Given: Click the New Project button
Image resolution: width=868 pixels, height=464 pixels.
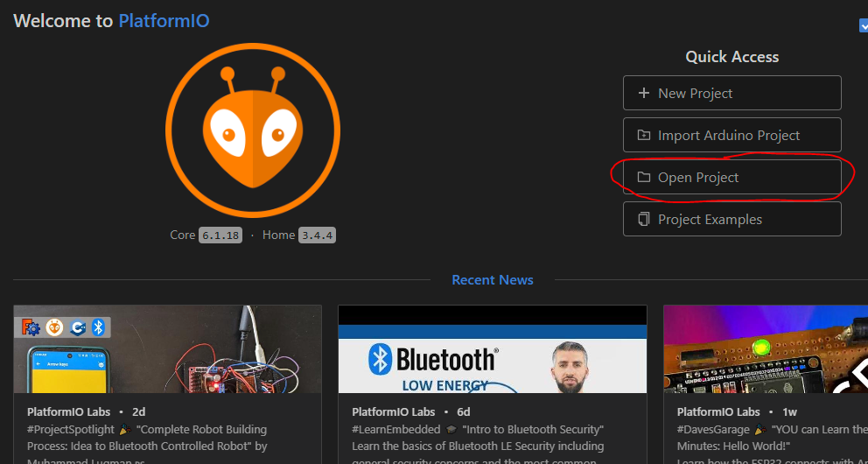Looking at the screenshot, I should pos(731,93).
